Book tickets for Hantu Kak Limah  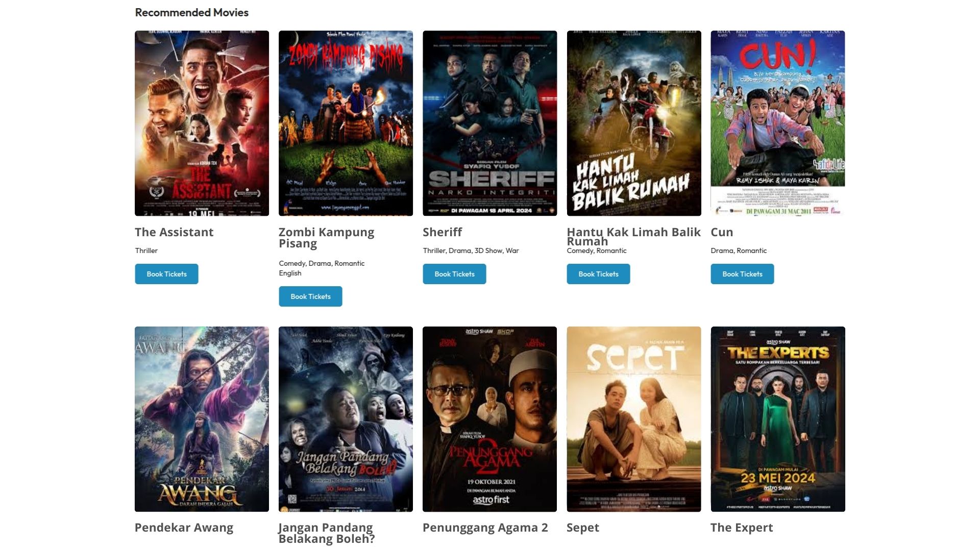(598, 274)
